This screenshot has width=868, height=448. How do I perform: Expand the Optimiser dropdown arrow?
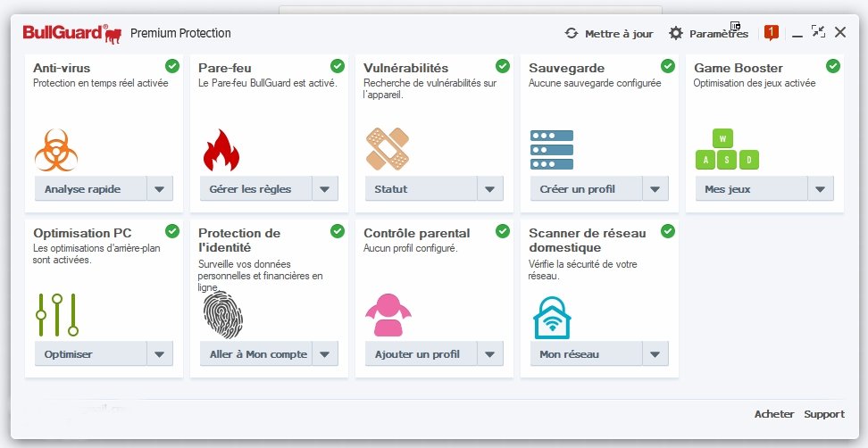(x=160, y=354)
